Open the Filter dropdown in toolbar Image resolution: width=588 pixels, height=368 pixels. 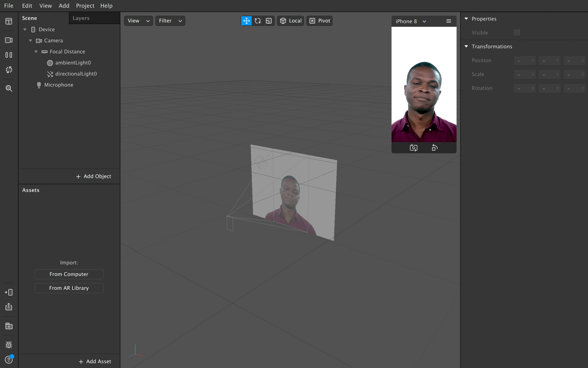tap(170, 20)
